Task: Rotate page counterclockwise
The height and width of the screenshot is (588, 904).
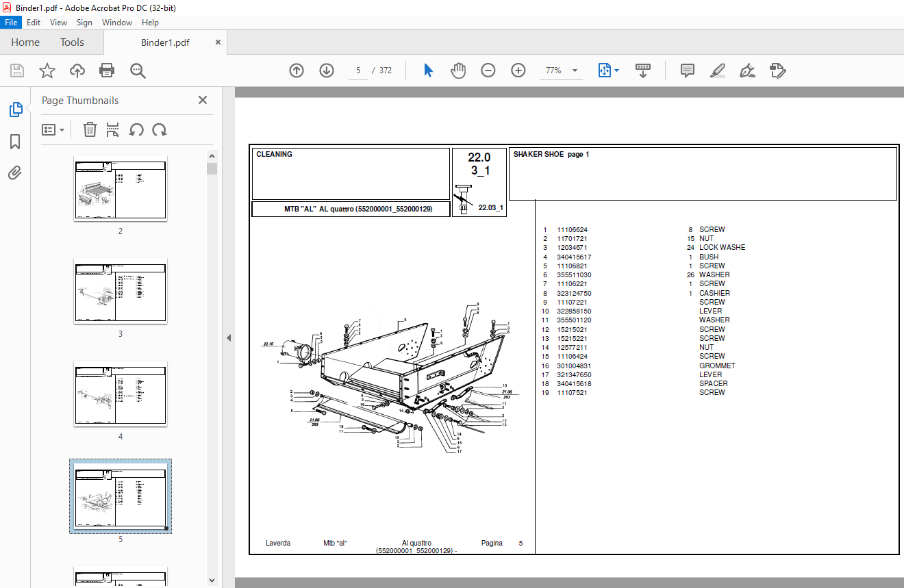Action: [136, 129]
